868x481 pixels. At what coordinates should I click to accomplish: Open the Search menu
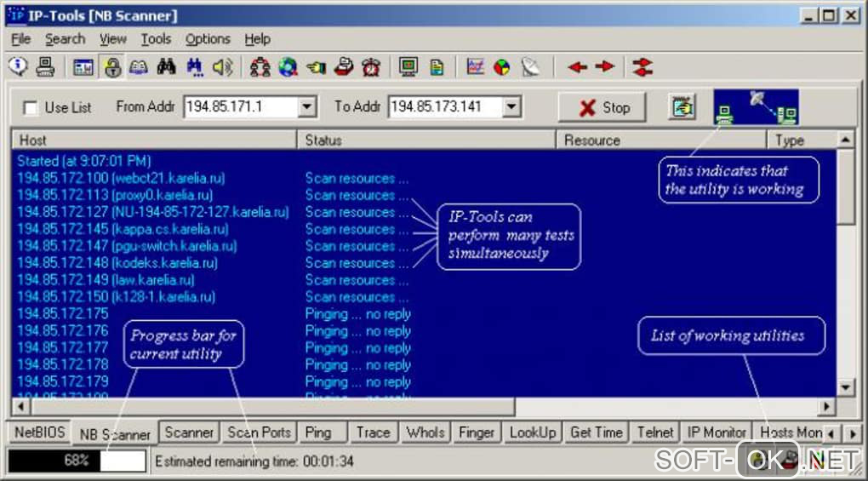point(66,39)
